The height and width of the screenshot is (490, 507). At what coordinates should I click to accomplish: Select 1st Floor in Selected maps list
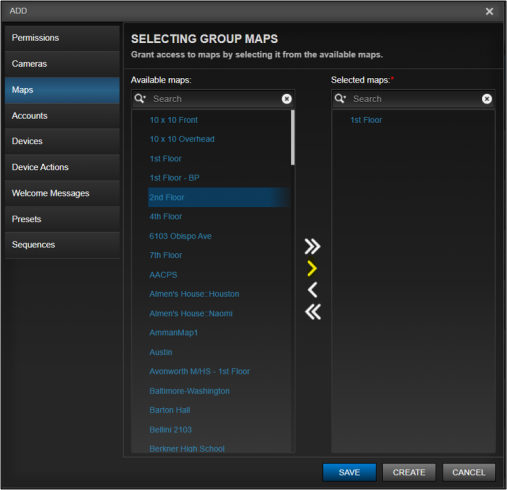pyautogui.click(x=366, y=120)
